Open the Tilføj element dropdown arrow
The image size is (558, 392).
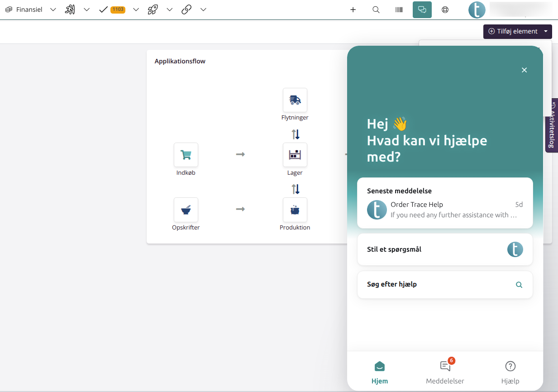(546, 31)
